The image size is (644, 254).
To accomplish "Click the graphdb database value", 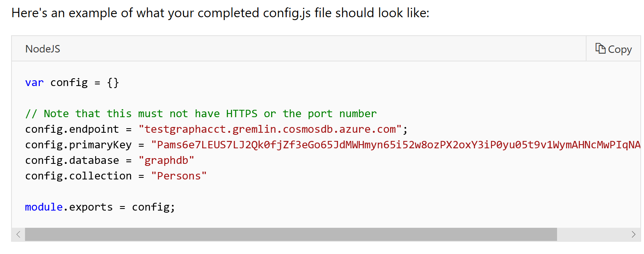I will point(166,160).
